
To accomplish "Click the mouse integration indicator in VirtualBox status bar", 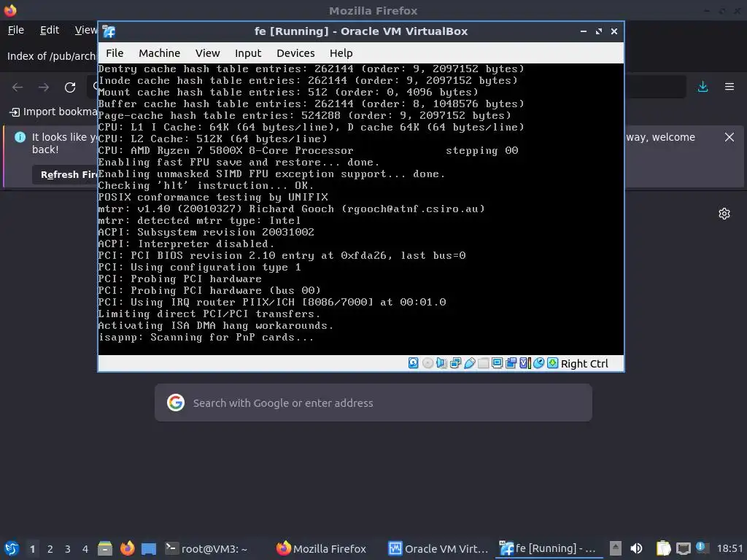I will [x=538, y=363].
